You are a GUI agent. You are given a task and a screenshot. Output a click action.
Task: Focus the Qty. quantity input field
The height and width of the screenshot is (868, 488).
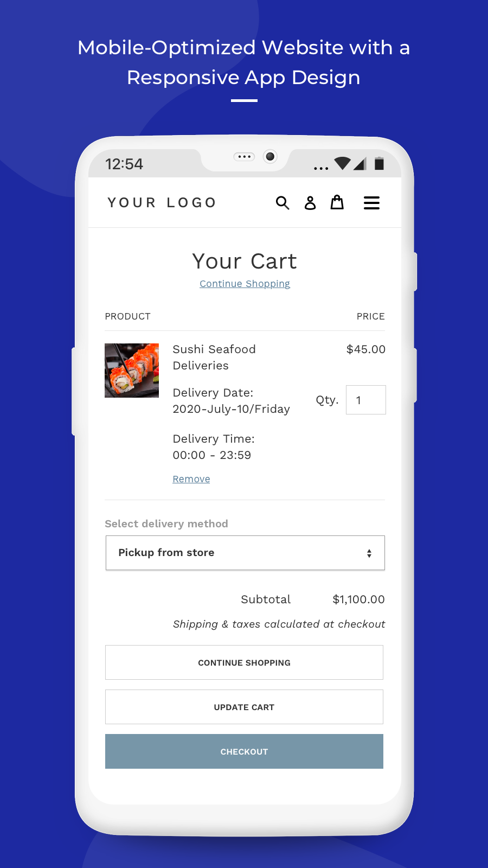click(x=366, y=400)
